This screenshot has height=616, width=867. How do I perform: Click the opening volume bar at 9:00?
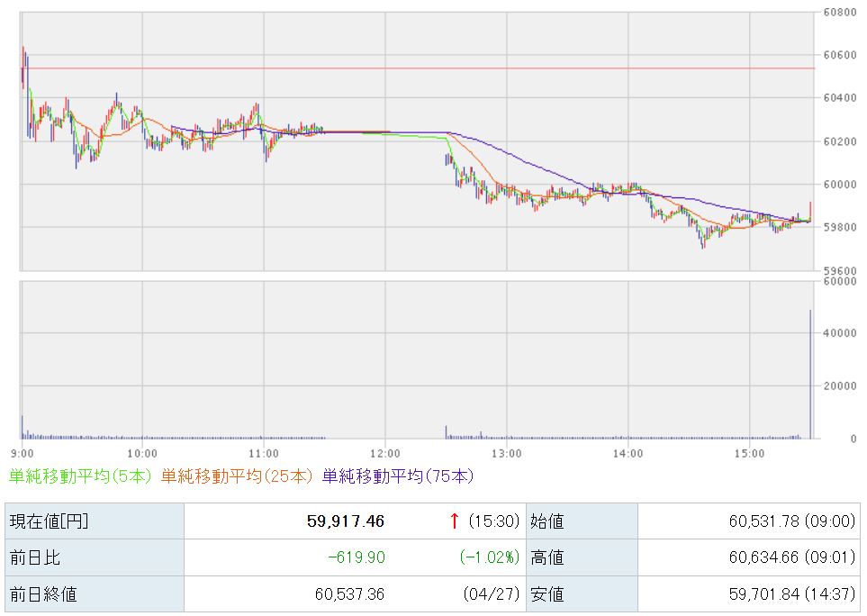[x=23, y=427]
